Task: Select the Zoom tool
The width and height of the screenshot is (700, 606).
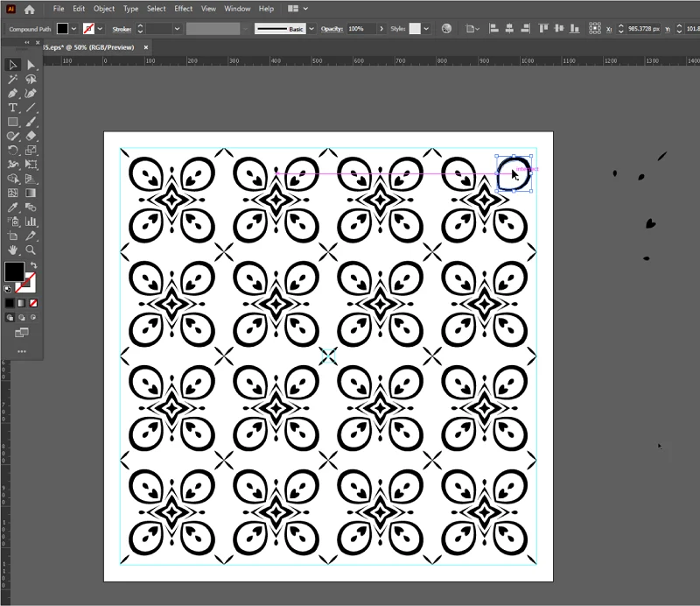Action: tap(31, 250)
